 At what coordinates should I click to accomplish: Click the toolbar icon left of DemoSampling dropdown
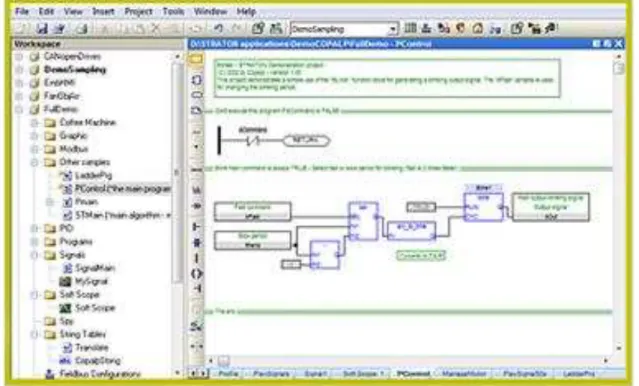click(x=276, y=29)
